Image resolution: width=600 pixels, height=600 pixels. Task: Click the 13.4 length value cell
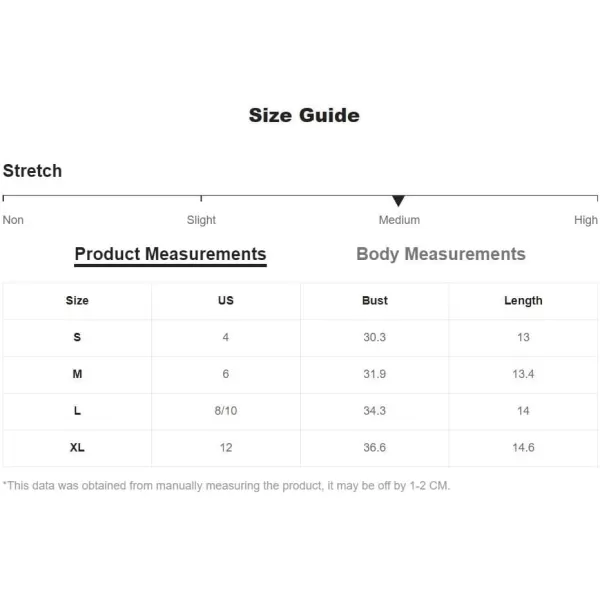click(523, 374)
